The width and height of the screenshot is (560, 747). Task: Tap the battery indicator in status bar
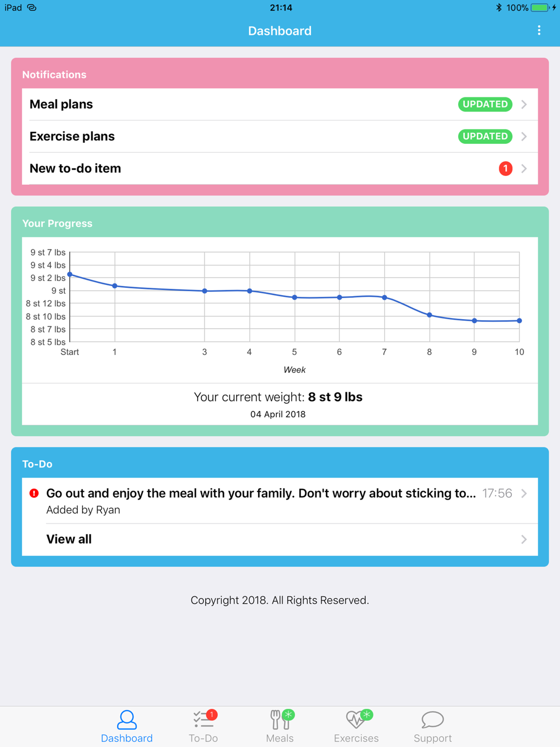pos(540,8)
